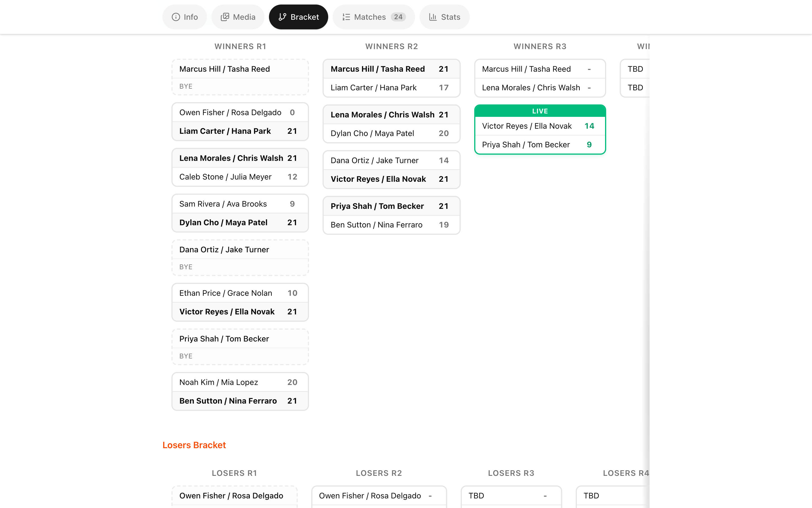Open the Matches tab

(374, 17)
